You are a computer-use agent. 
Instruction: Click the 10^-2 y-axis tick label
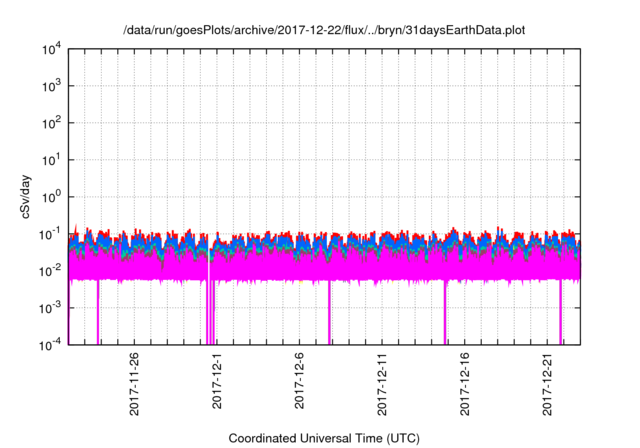[x=50, y=270]
